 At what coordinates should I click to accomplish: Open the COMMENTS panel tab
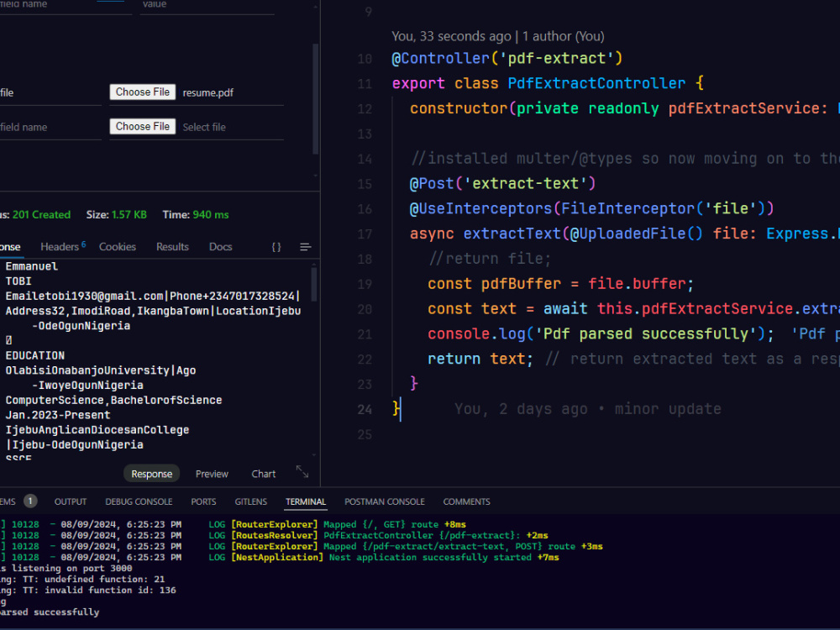click(x=466, y=501)
